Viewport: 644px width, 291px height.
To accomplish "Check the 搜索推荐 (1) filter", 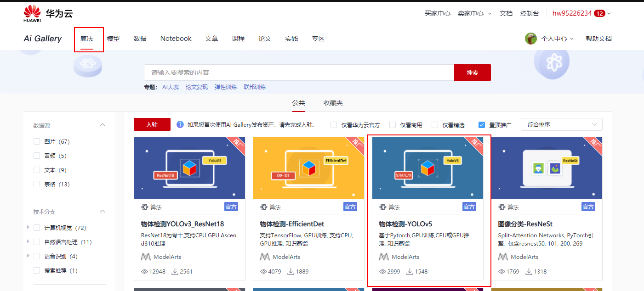I will click(37, 270).
